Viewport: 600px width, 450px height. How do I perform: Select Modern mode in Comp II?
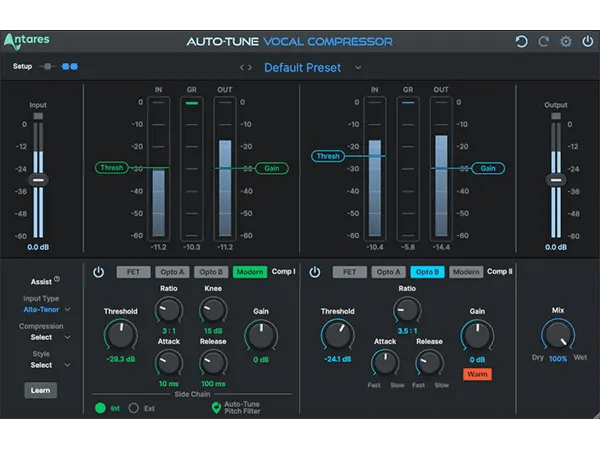[x=466, y=272]
